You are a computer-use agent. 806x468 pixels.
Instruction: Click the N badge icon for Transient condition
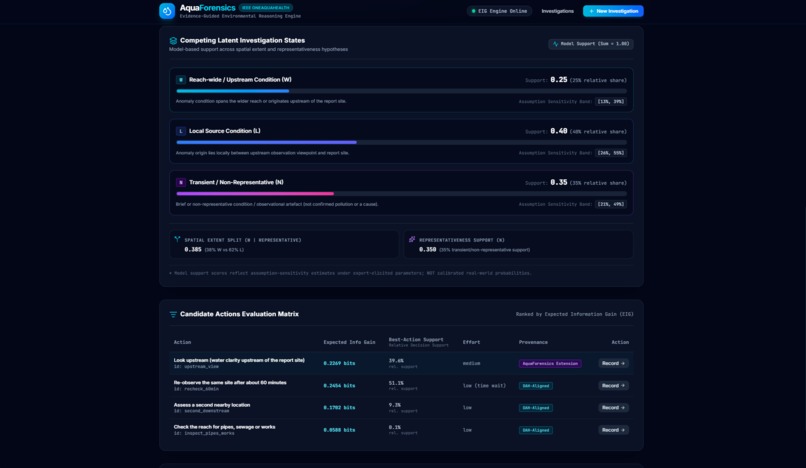[x=181, y=183]
